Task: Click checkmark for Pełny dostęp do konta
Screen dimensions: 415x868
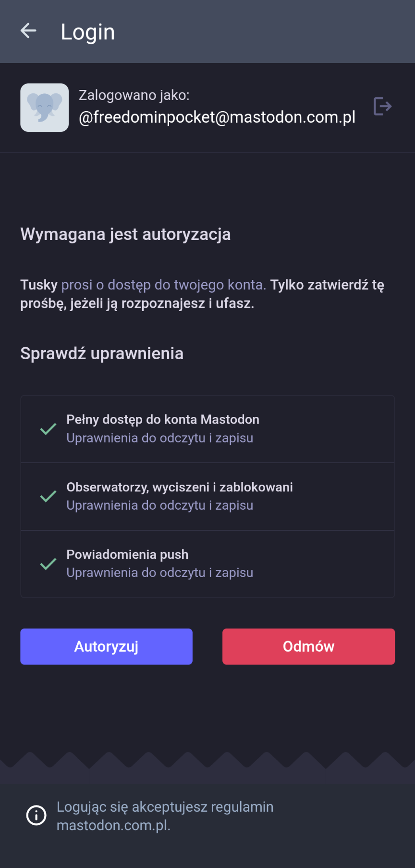Action: [48, 429]
